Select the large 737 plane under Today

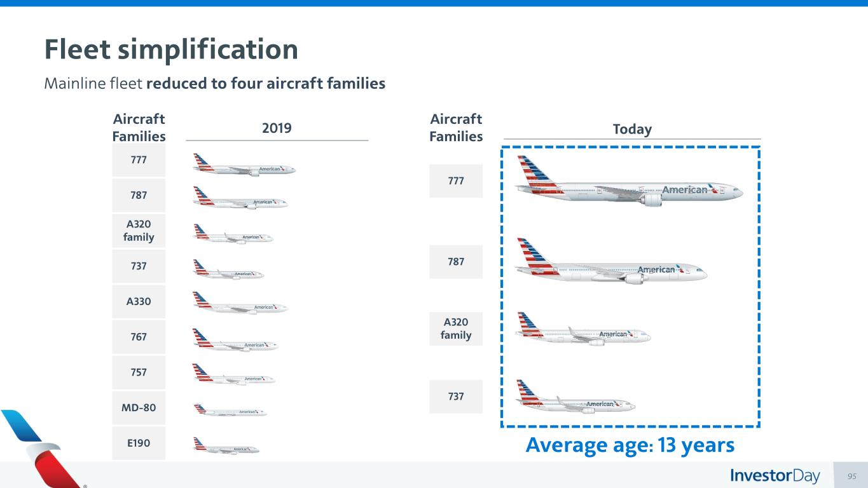pos(575,398)
